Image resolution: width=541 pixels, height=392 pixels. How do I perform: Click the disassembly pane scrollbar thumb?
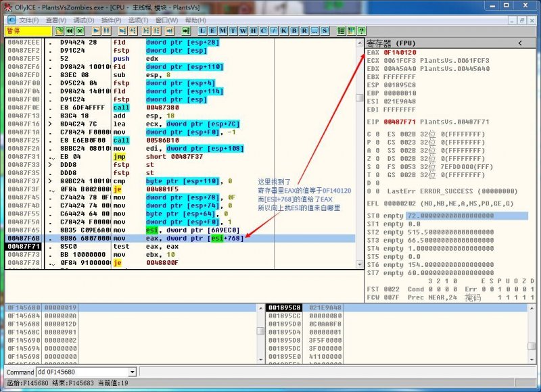tap(360, 97)
